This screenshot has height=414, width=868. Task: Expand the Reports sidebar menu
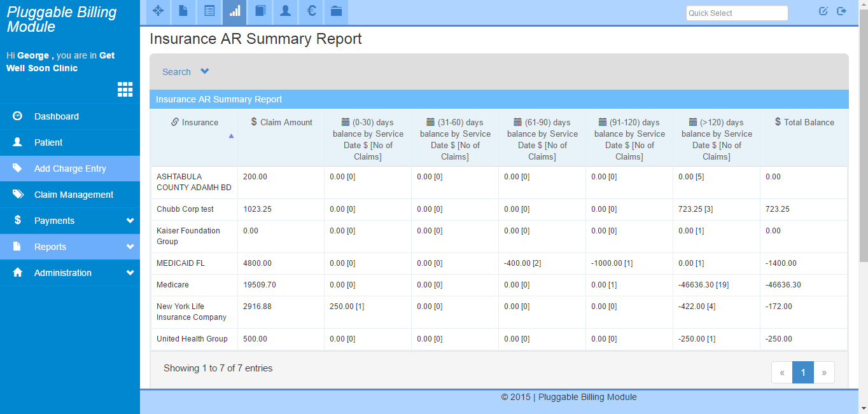coord(70,247)
